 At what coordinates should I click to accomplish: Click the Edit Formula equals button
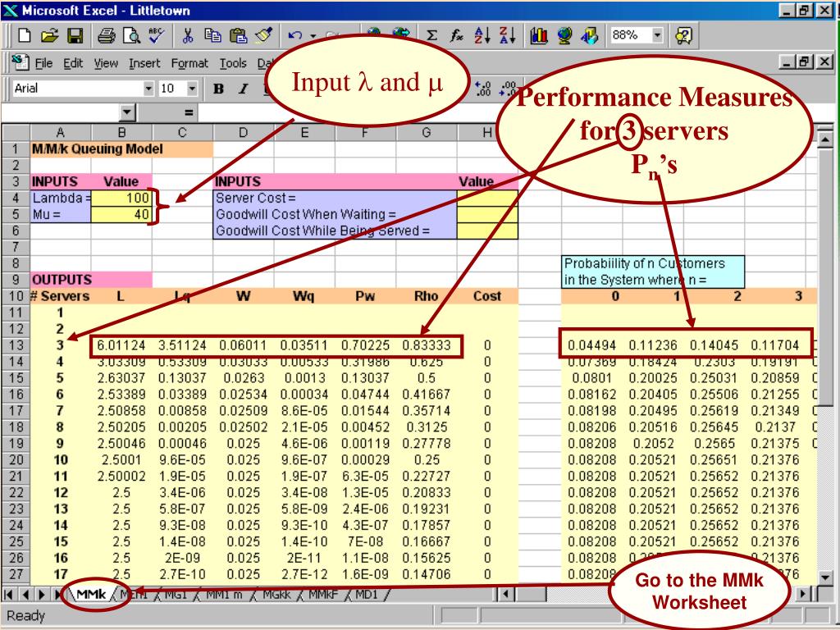click(188, 112)
